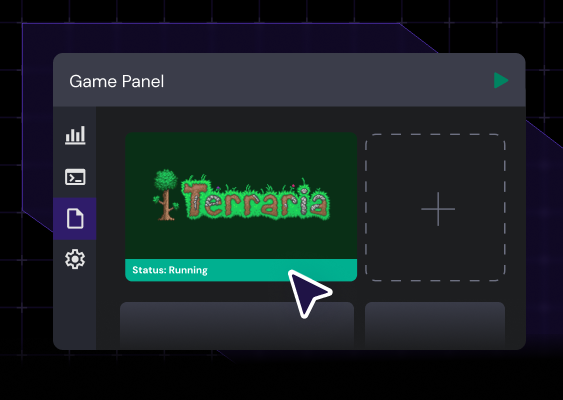This screenshot has height=400, width=563.
Task: Open the settings gear icon
Action: pyautogui.click(x=75, y=259)
